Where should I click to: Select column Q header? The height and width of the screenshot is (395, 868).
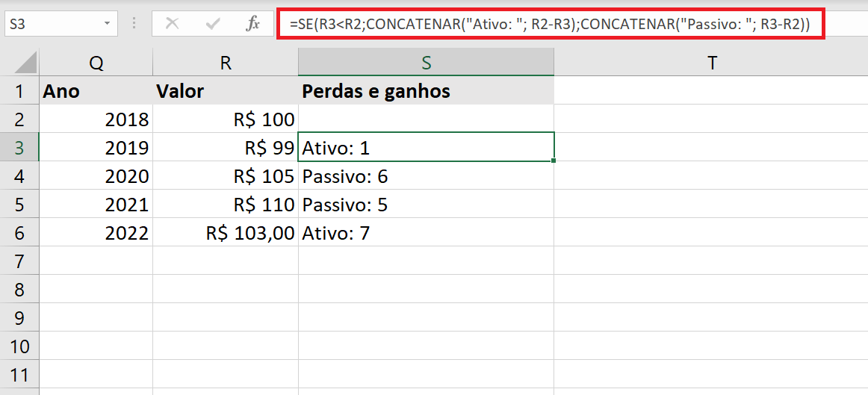click(96, 63)
